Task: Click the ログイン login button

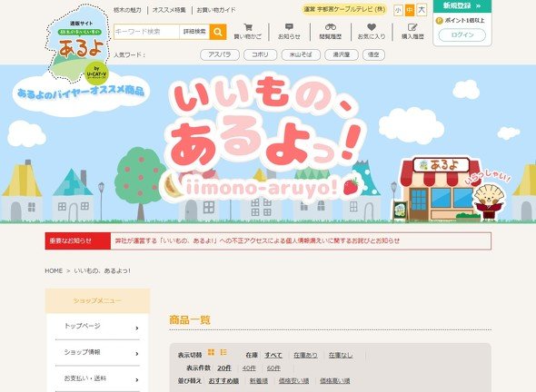Action: pos(462,35)
